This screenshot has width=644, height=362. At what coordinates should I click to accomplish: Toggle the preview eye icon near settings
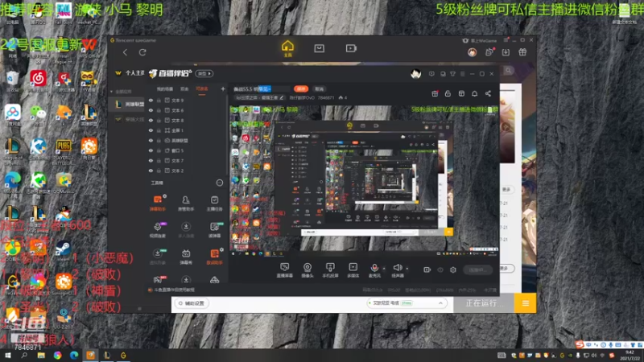[x=440, y=269]
